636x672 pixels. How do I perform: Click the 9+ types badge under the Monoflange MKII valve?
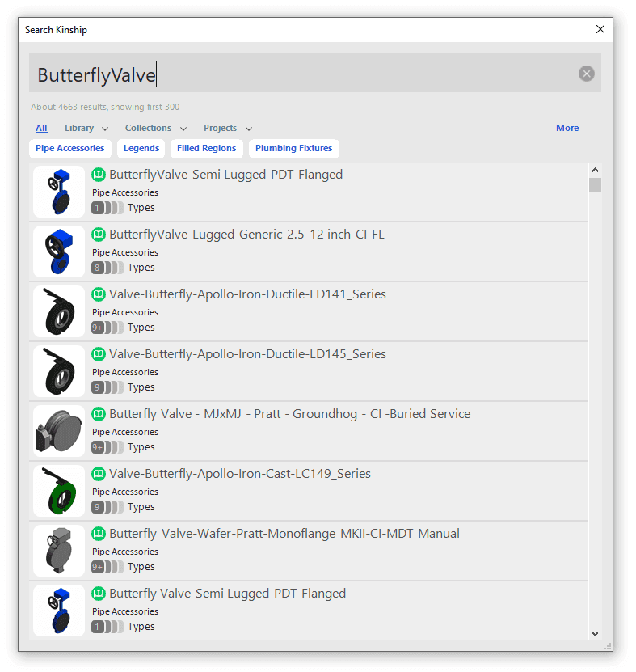(x=107, y=567)
